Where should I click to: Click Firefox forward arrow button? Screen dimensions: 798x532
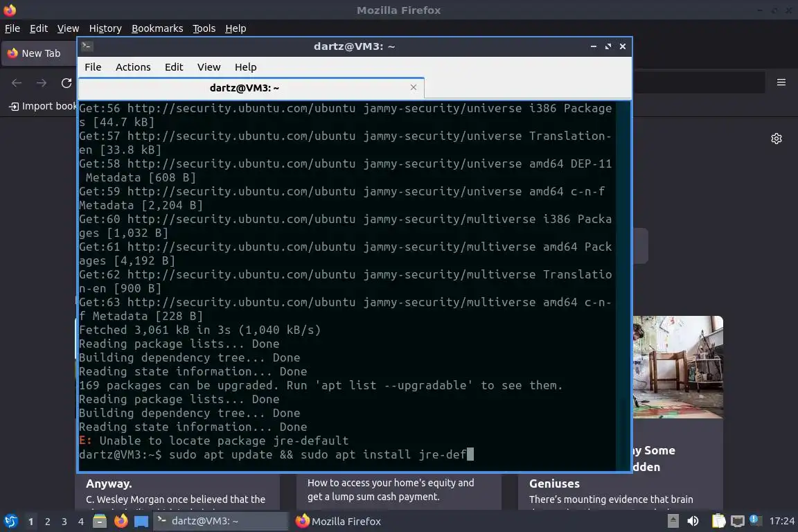[x=42, y=83]
